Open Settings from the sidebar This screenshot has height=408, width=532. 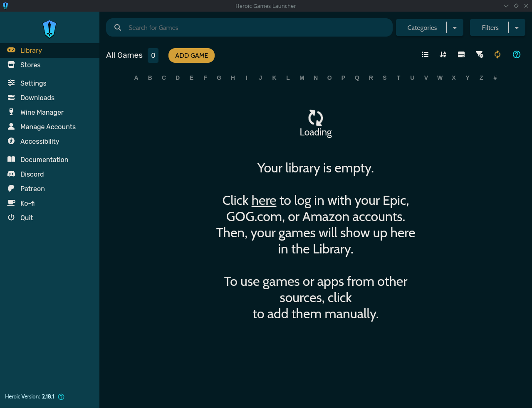click(49, 83)
